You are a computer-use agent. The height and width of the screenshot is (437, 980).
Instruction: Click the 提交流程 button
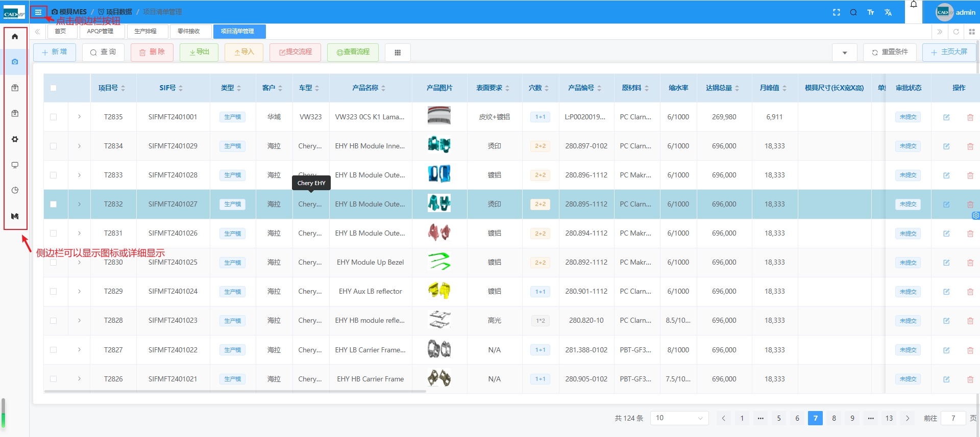[296, 52]
